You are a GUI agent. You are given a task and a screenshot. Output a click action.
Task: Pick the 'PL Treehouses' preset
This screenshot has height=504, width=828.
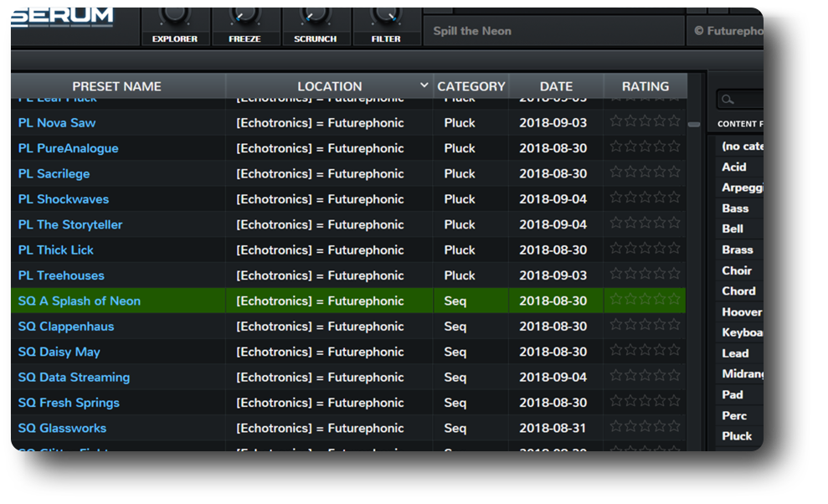pyautogui.click(x=61, y=275)
